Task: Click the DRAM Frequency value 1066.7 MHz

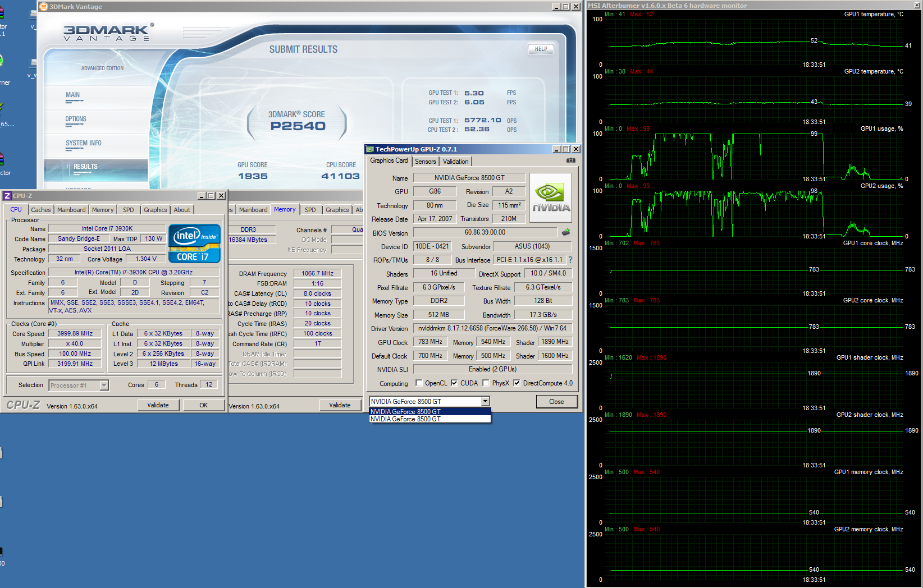Action: coord(317,274)
